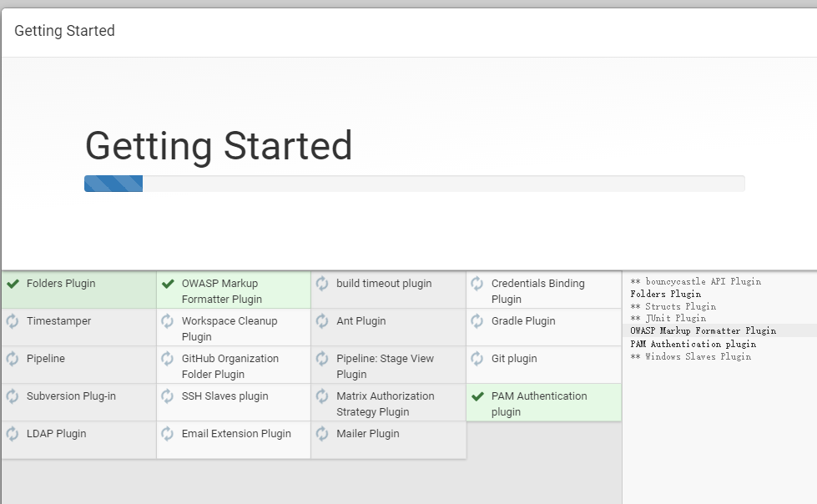Click the pending spinner icon for SSH Slaves plugin
Image resolution: width=817 pixels, height=504 pixels.
click(x=167, y=396)
